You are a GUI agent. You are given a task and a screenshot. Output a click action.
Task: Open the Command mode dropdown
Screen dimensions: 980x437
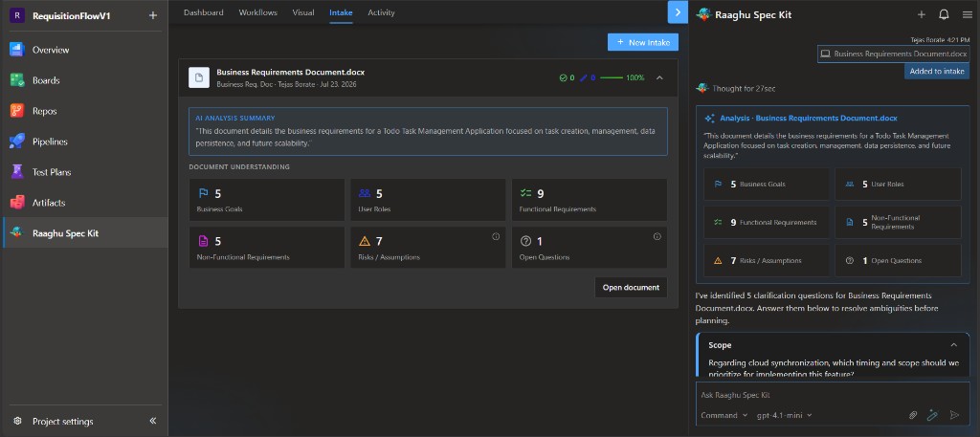(x=724, y=415)
